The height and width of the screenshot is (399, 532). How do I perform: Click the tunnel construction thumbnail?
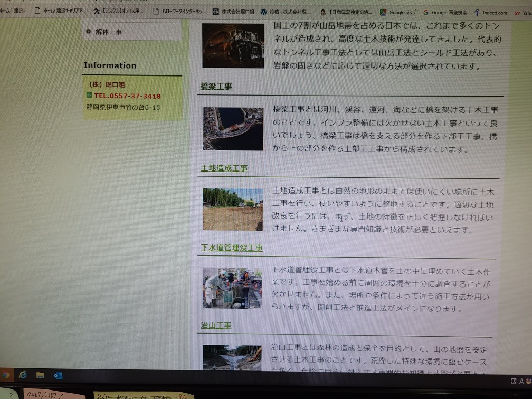point(233,45)
